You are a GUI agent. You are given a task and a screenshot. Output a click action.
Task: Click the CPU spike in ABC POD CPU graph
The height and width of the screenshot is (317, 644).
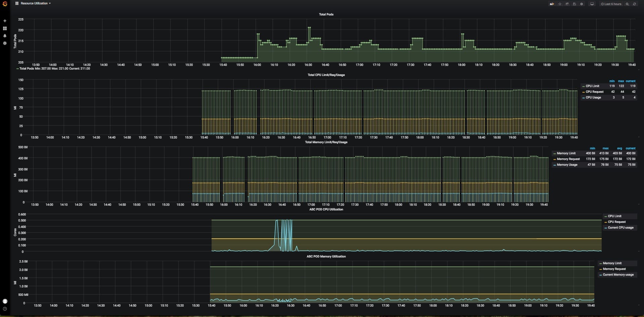pyautogui.click(x=284, y=235)
